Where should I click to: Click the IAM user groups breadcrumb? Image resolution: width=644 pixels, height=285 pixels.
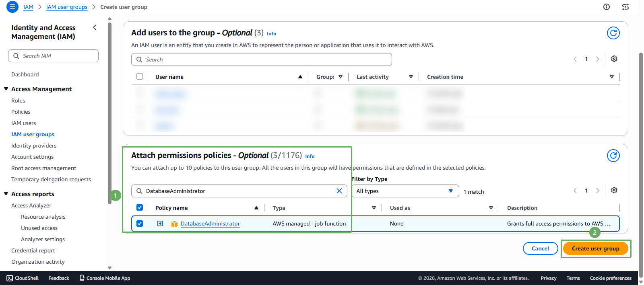pyautogui.click(x=67, y=7)
